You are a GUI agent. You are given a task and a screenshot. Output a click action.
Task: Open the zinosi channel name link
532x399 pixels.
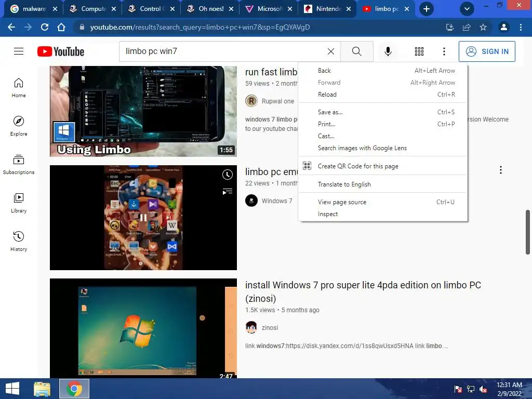(270, 327)
